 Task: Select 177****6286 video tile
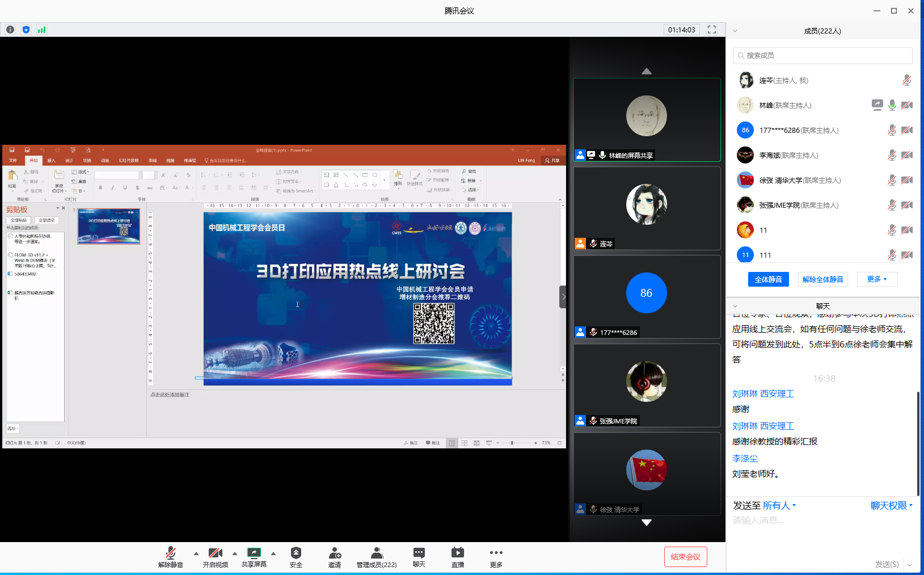[x=647, y=297]
